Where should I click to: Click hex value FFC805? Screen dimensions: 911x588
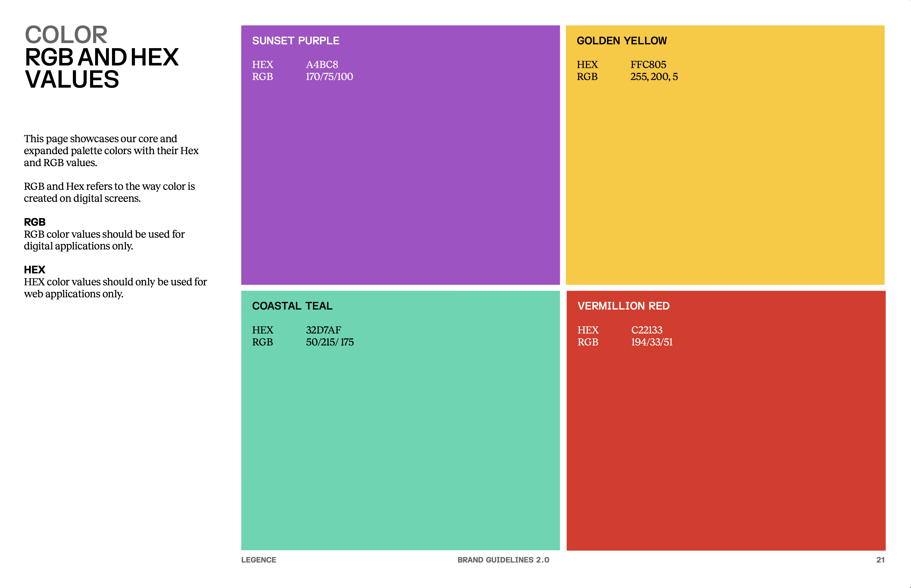click(x=648, y=64)
